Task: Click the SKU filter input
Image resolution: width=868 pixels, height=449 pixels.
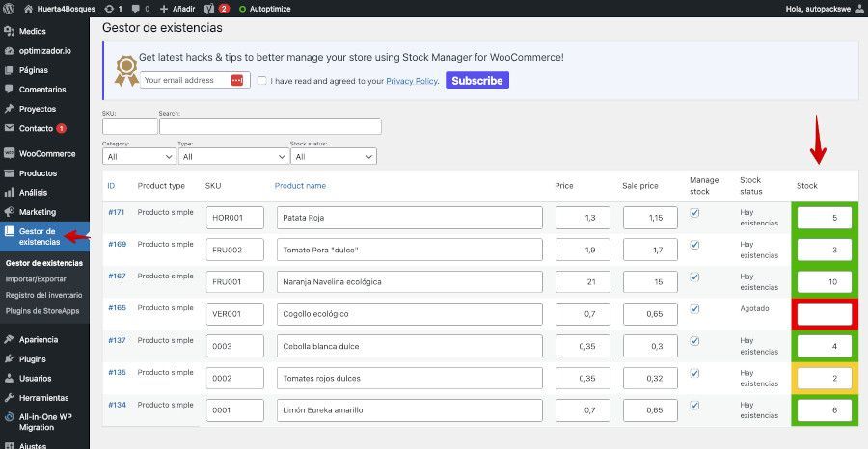Action: click(130, 126)
